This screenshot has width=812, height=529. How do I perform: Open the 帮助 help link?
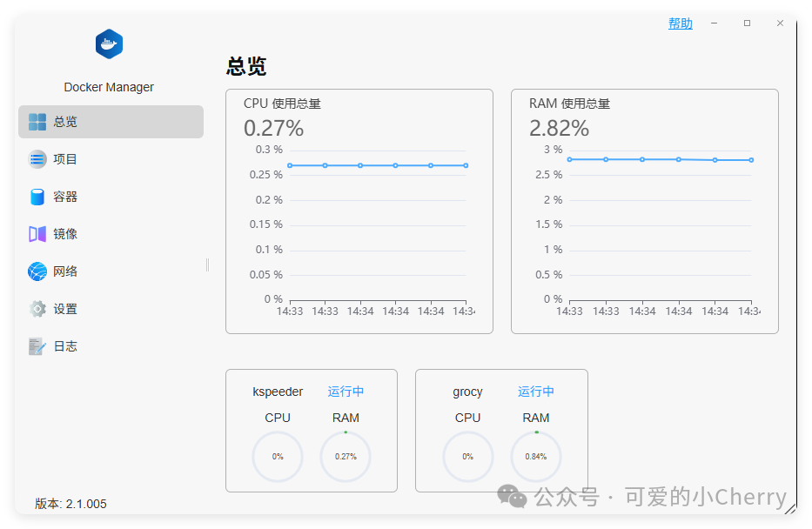click(x=680, y=23)
